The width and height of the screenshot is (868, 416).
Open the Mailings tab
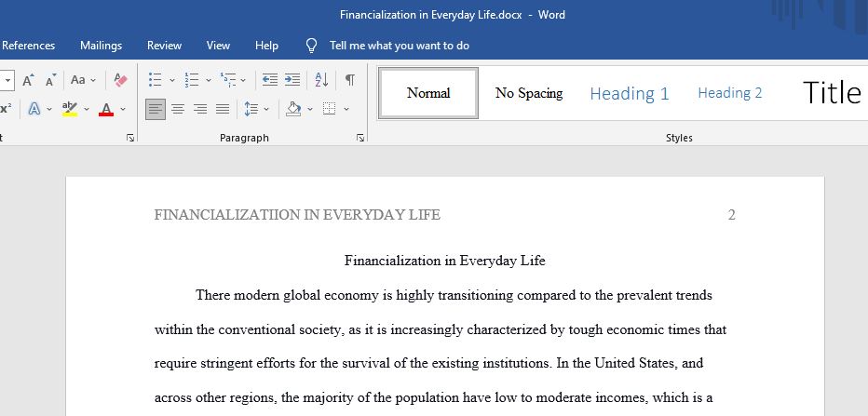[x=101, y=46]
